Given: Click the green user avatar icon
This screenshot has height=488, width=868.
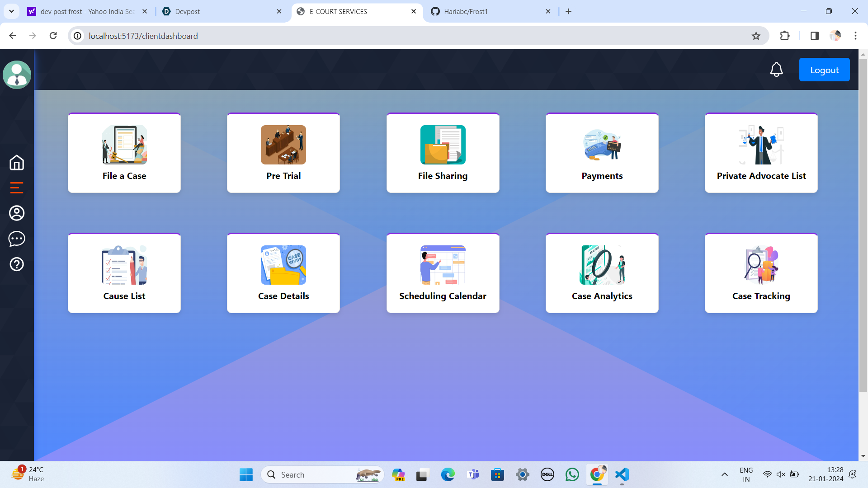Looking at the screenshot, I should (17, 75).
